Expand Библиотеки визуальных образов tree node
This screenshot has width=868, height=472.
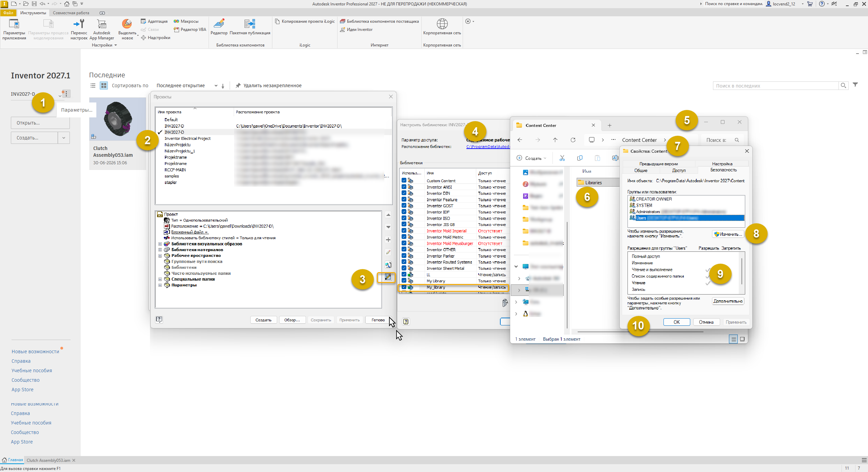(160, 244)
